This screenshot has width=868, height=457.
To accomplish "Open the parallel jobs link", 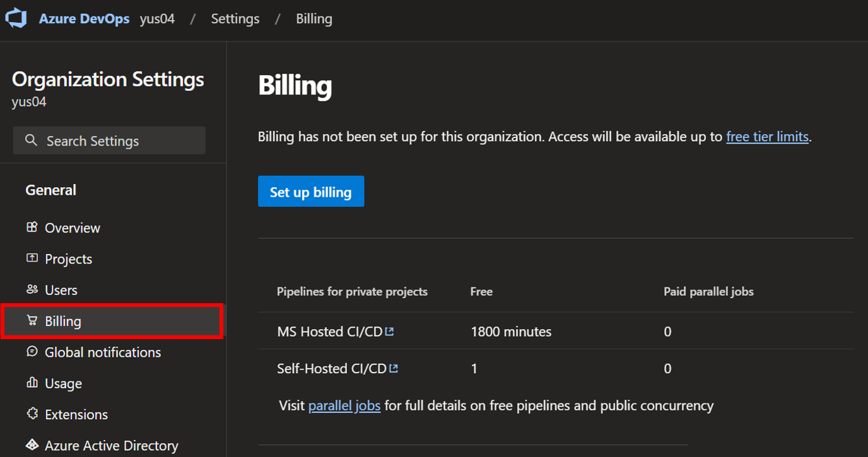I will [x=344, y=405].
